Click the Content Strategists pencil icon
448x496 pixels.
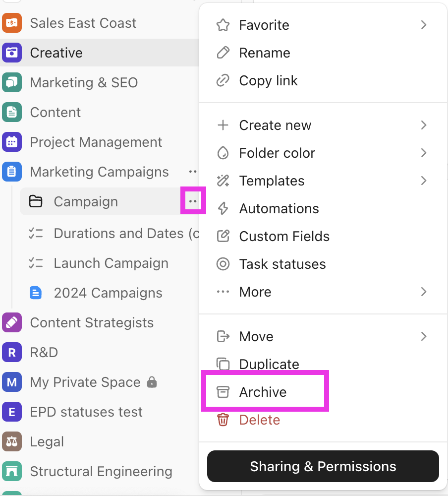tap(12, 323)
